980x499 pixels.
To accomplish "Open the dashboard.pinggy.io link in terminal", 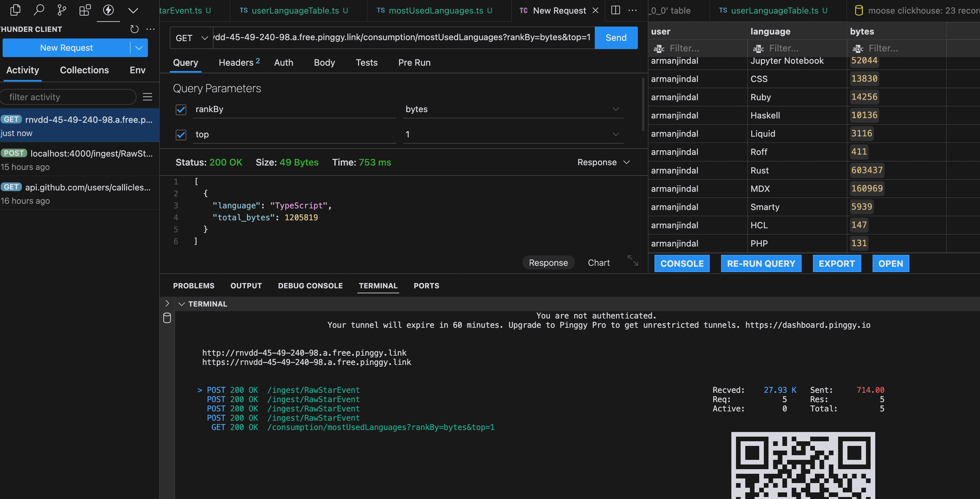I will [808, 325].
